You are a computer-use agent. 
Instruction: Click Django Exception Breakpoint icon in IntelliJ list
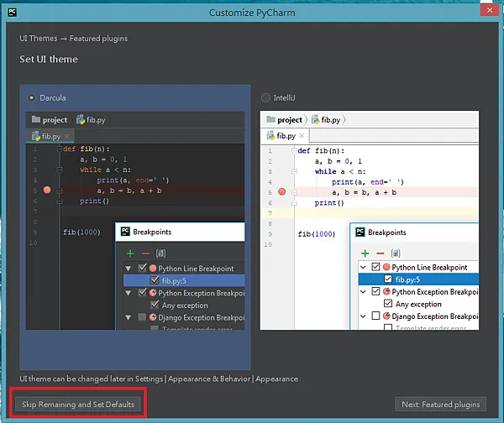(x=386, y=316)
